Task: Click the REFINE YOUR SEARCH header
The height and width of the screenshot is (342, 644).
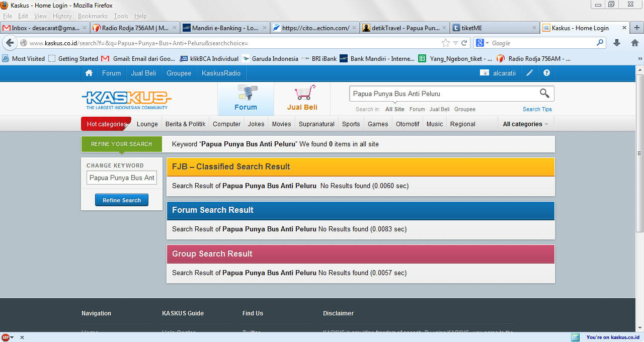Action: pyautogui.click(x=121, y=144)
